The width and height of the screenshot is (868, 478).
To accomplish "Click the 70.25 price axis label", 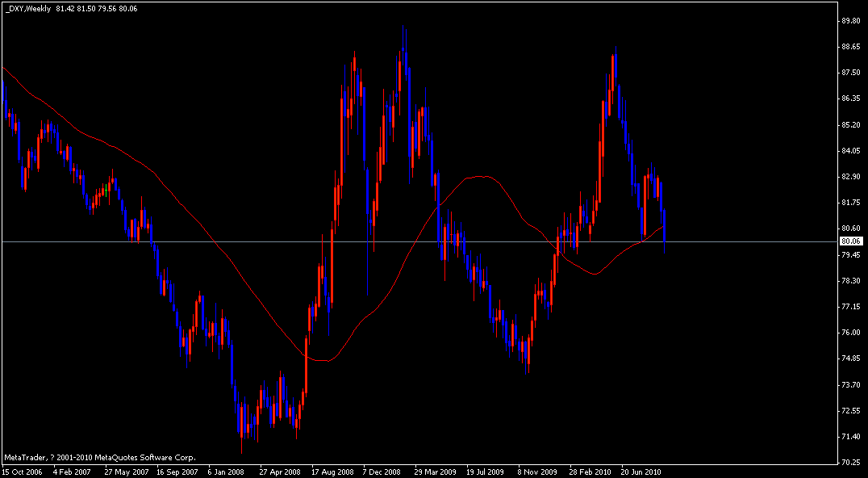I will point(849,463).
